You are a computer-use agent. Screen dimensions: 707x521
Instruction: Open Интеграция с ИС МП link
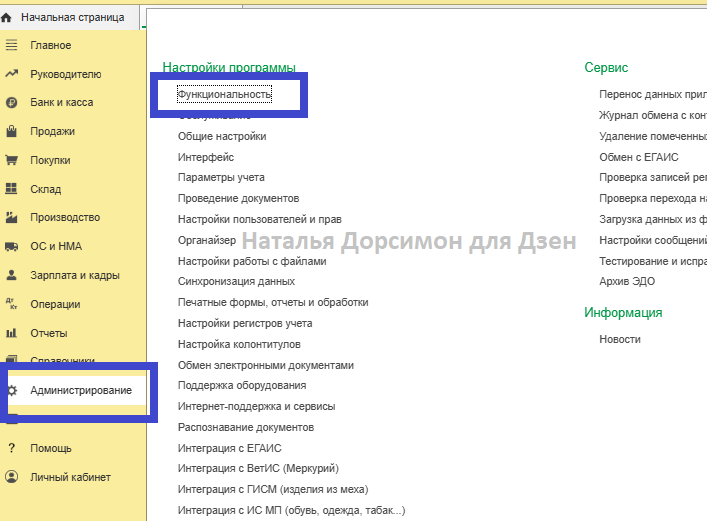291,511
